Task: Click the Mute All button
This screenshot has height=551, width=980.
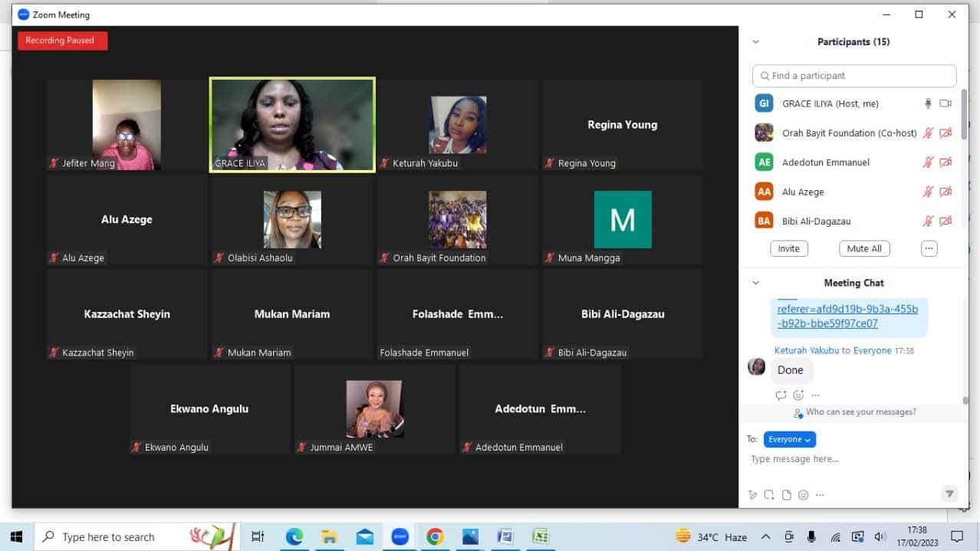Action: (865, 248)
